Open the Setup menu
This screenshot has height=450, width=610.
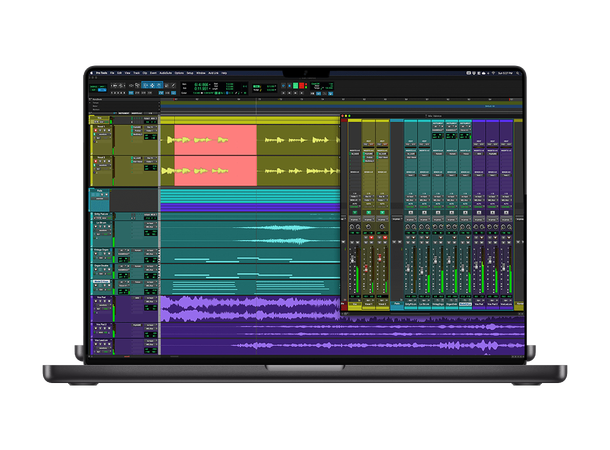190,73
